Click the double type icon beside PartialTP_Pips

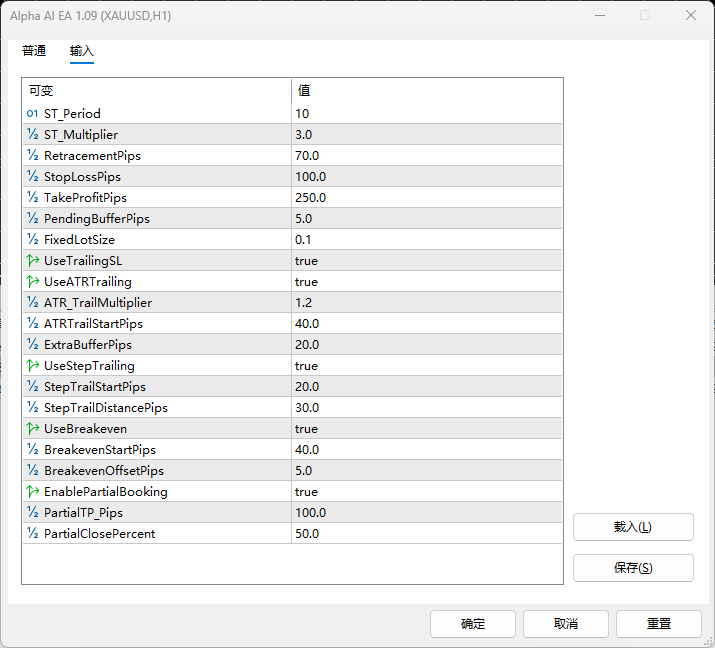tap(32, 512)
